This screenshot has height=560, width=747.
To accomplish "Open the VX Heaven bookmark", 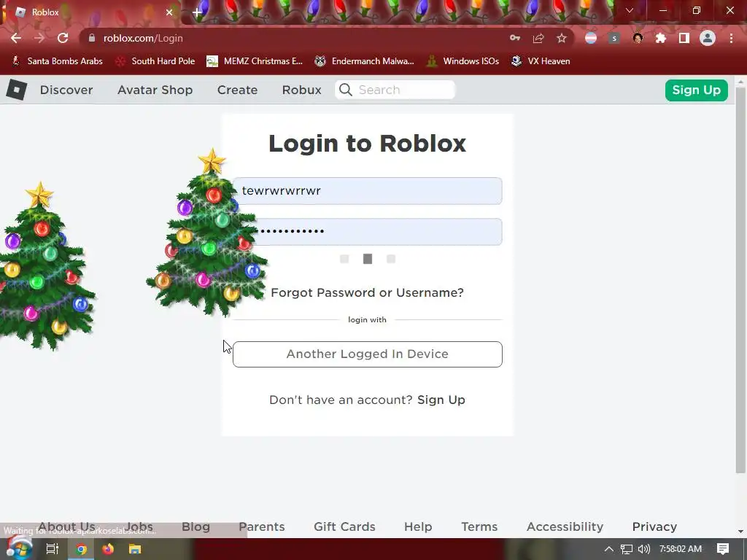I will [541, 61].
